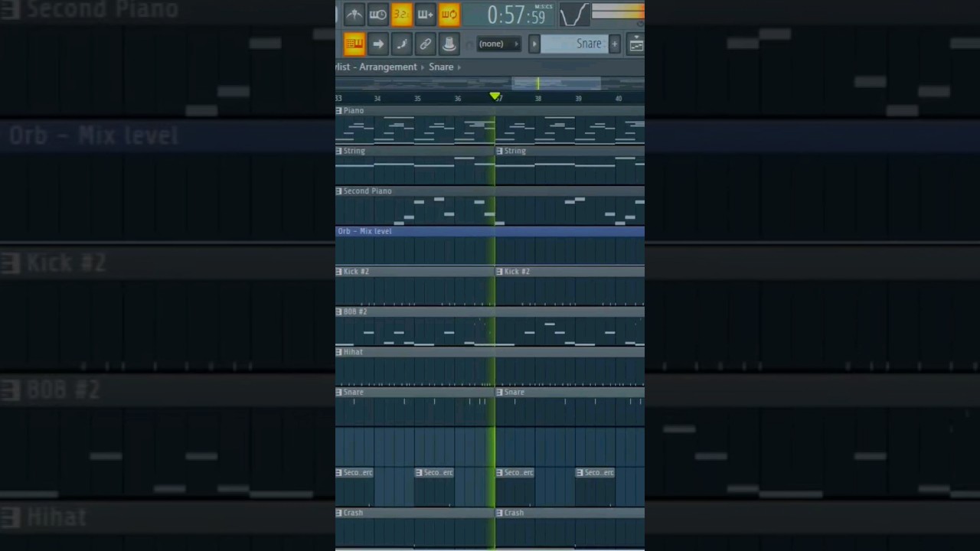The image size is (980, 551).
Task: Open Piano clip menu icon
Action: coord(339,111)
